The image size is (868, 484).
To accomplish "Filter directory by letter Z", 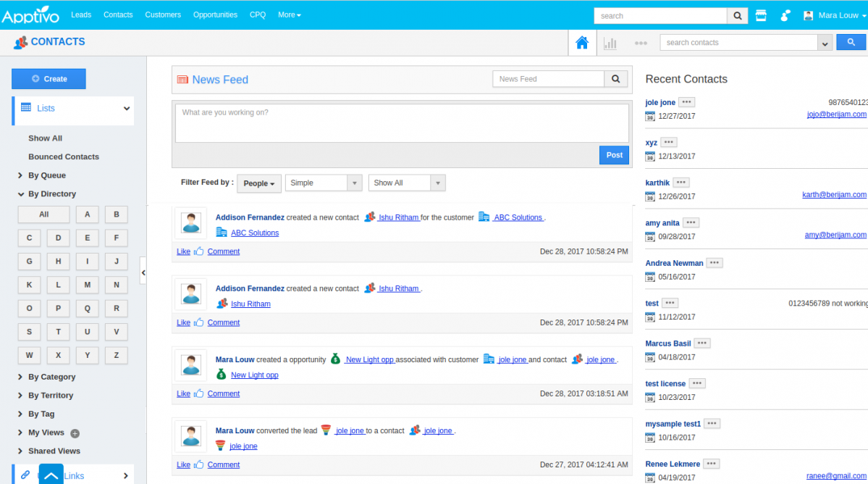I will coord(117,355).
